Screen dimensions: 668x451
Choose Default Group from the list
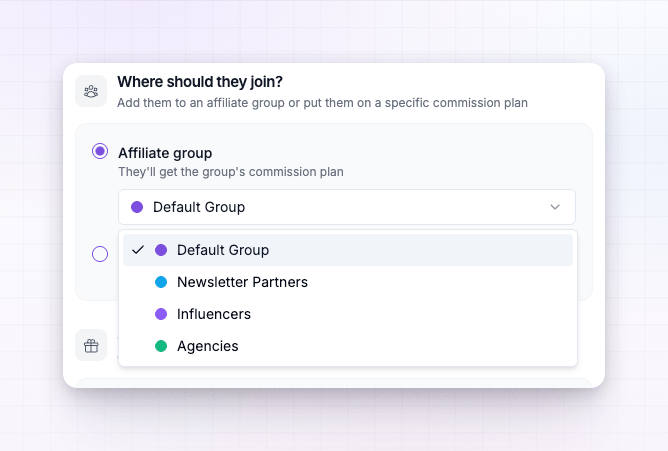tap(348, 250)
